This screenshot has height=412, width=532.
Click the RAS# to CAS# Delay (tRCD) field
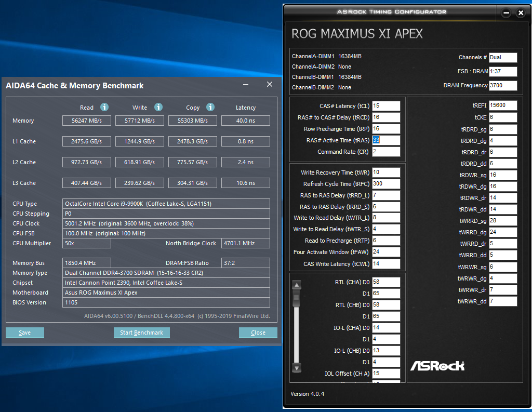386,117
